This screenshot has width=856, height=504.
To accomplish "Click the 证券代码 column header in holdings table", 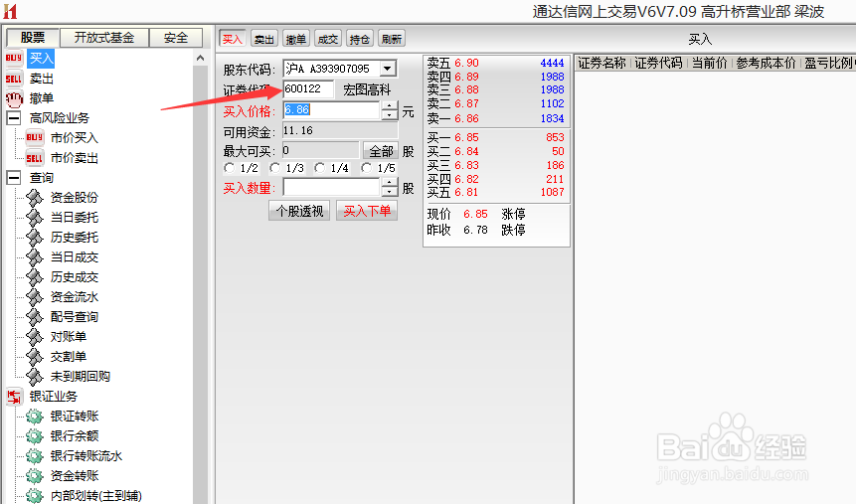I will click(x=658, y=64).
